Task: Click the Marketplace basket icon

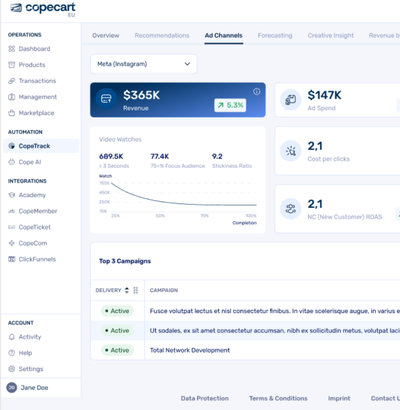Action: coord(12,113)
